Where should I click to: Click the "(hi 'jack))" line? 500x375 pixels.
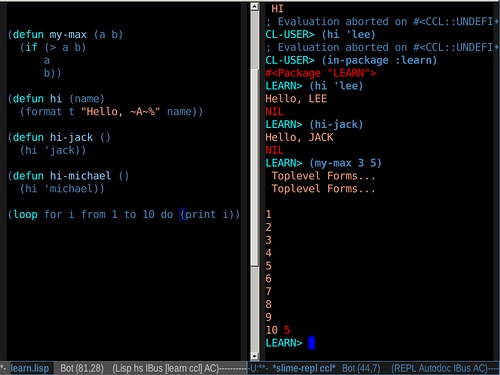53,150
